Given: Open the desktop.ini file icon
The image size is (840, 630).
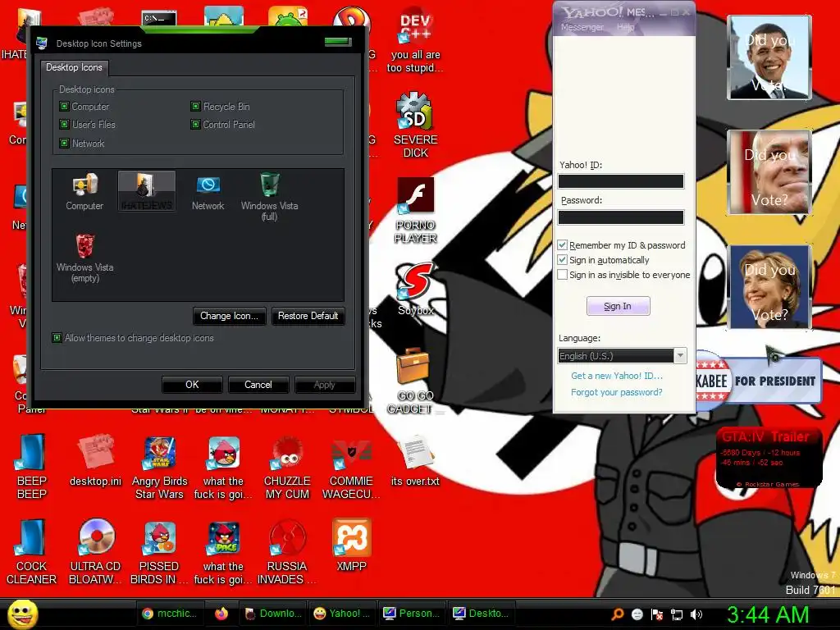Looking at the screenshot, I should click(95, 461).
